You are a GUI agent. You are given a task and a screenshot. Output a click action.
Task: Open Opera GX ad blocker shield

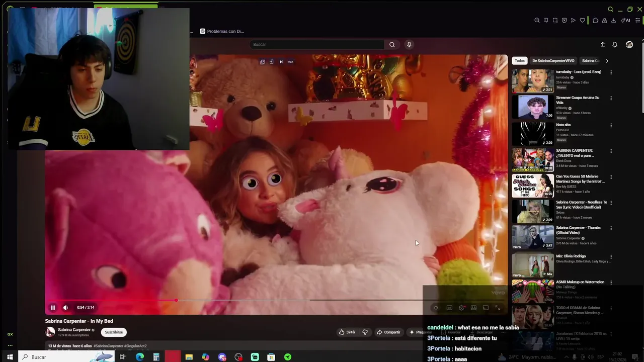(564, 21)
